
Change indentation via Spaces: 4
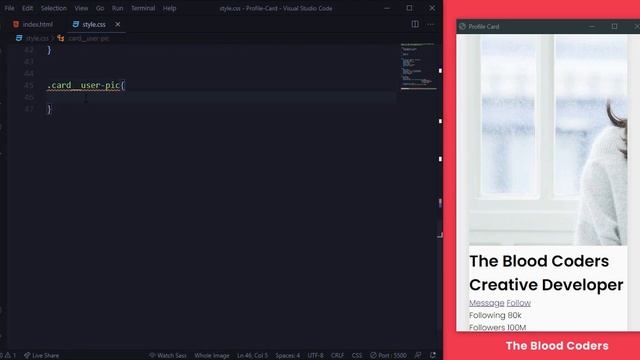(287, 356)
